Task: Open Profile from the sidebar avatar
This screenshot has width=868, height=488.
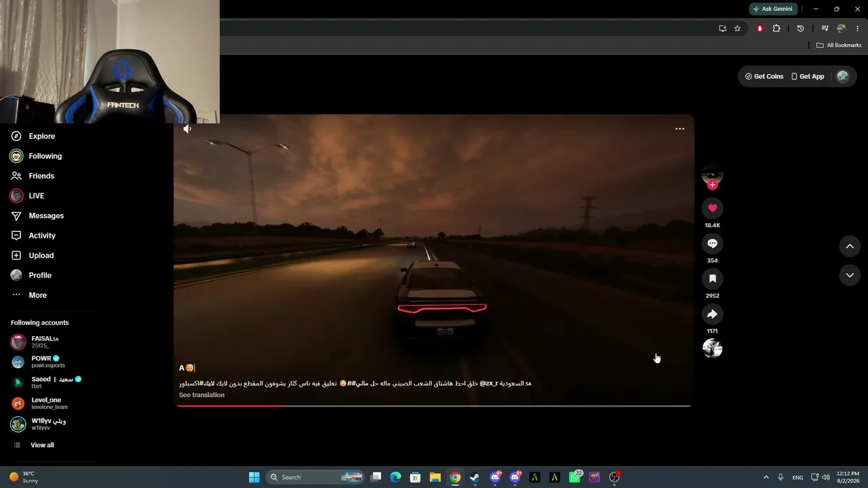Action: pos(16,275)
